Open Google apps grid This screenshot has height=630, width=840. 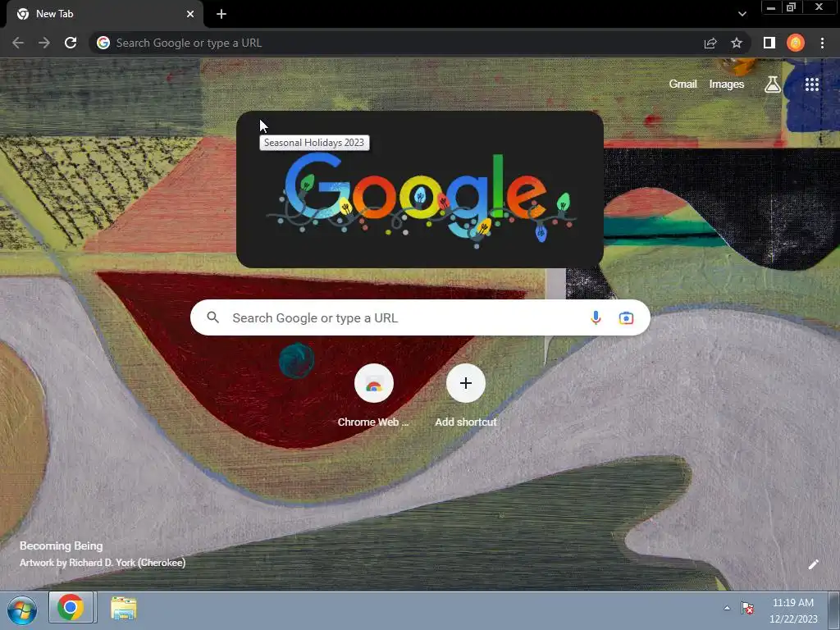pyautogui.click(x=811, y=84)
